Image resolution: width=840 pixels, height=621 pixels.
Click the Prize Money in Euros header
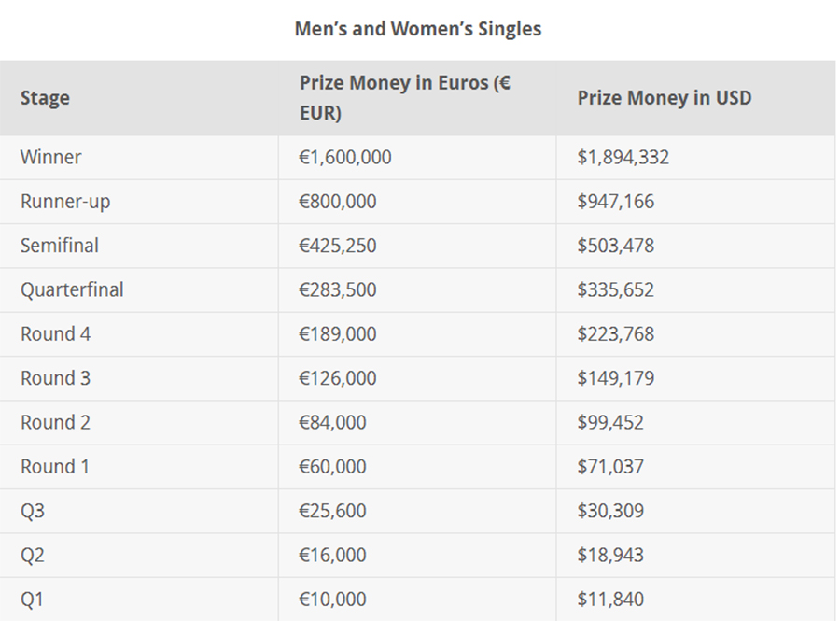(405, 97)
